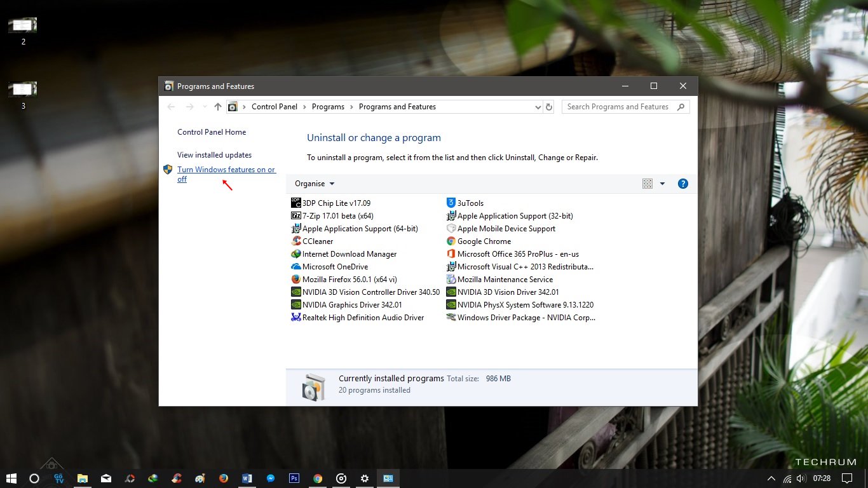This screenshot has width=868, height=488.
Task: Click the back navigation arrow
Action: point(171,107)
